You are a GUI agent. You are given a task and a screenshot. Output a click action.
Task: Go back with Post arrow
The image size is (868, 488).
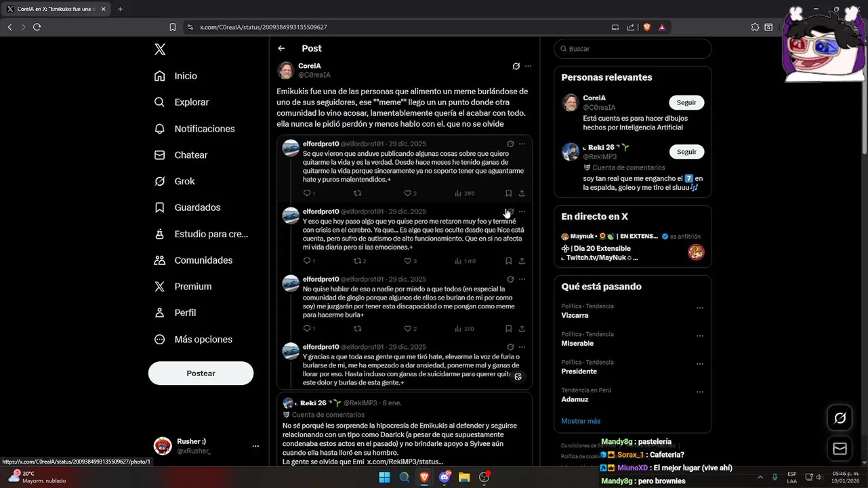[x=281, y=49]
